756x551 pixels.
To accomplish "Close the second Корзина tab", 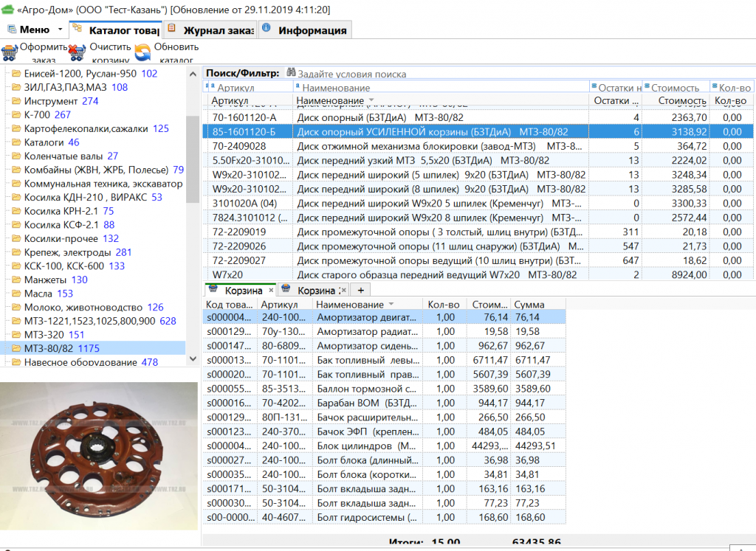I will (343, 291).
